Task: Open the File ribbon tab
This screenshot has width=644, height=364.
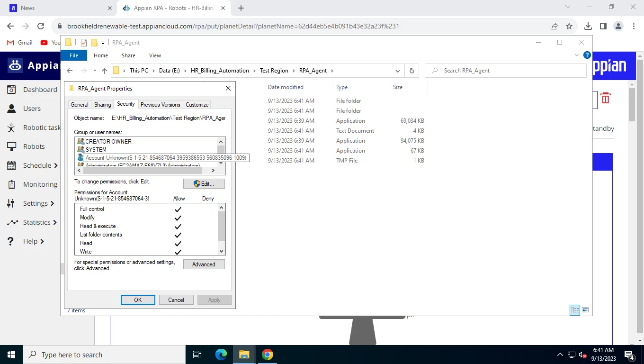Action: point(74,55)
